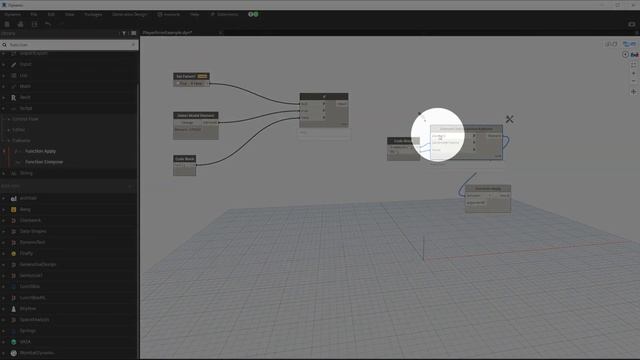Click the Revit R icon in library

click(13, 98)
